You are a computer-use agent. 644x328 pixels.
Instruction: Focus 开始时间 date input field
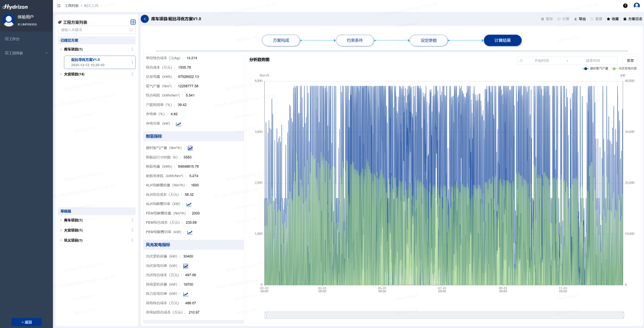pyautogui.click(x=541, y=60)
